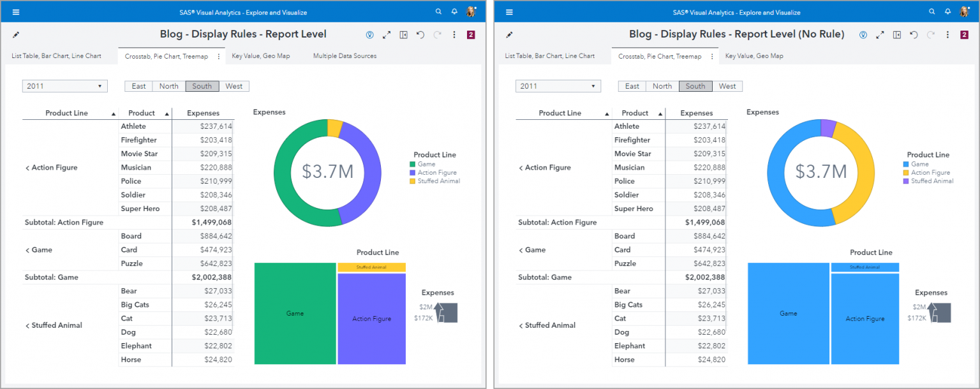Screen dimensions: 980x389
Task: Click Product column sort arrow in left crosstab
Action: pos(167,114)
